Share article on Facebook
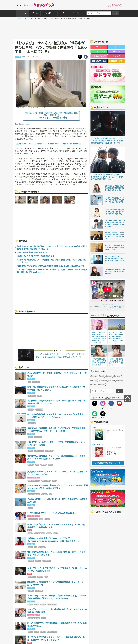Image resolution: width=138 pixels, height=644 pixels. [86, 57]
